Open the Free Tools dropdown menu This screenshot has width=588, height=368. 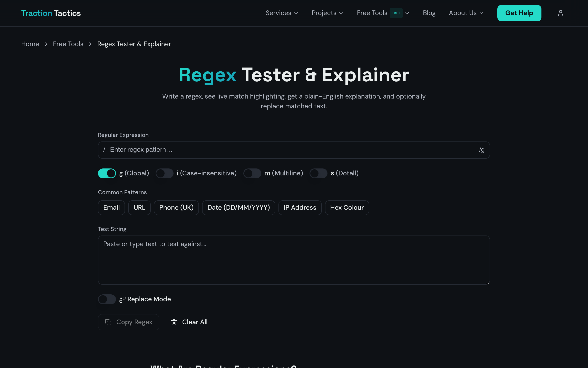pos(383,13)
